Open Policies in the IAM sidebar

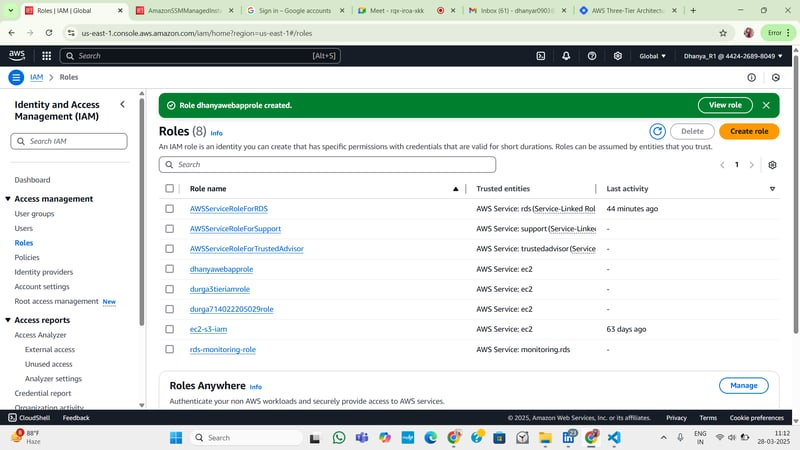click(x=27, y=258)
